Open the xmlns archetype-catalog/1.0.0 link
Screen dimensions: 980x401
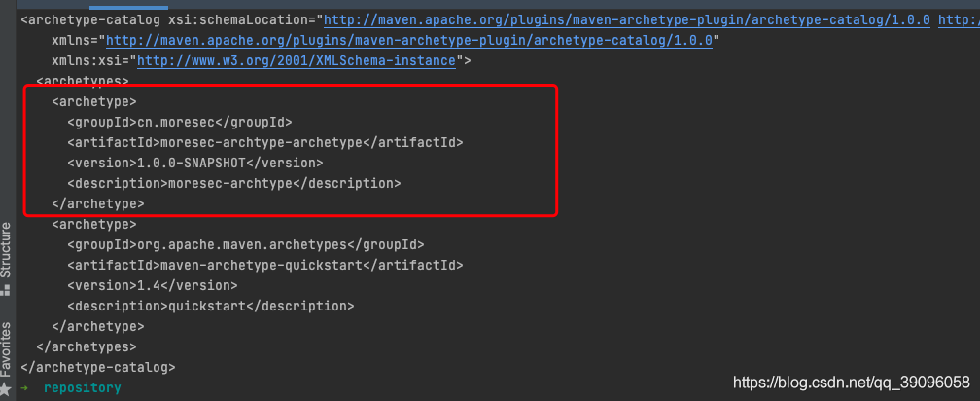409,41
